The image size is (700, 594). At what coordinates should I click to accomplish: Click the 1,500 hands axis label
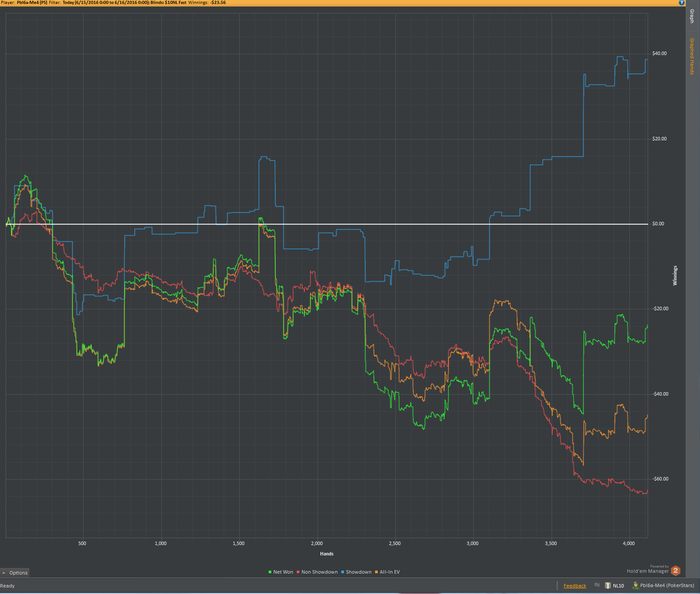tap(239, 544)
